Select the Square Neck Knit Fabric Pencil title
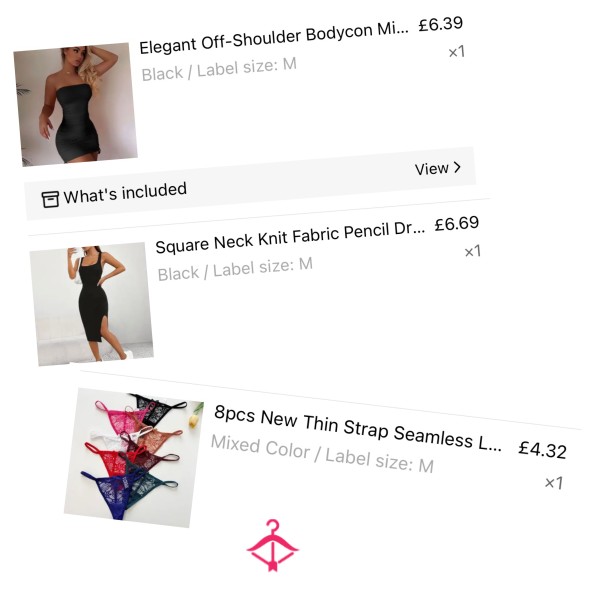Viewport: 600px width, 600px height. (290, 237)
